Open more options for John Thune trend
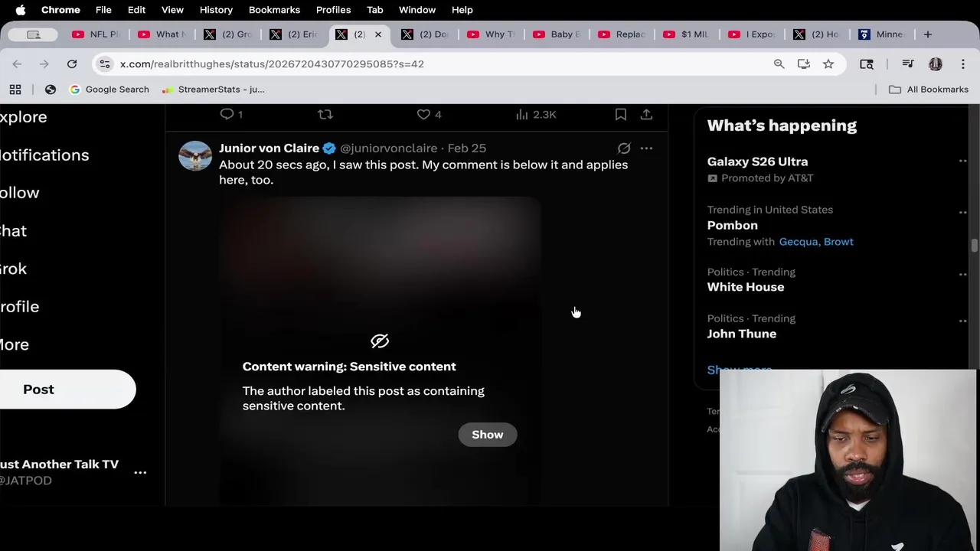This screenshot has height=551, width=980. [x=962, y=321]
